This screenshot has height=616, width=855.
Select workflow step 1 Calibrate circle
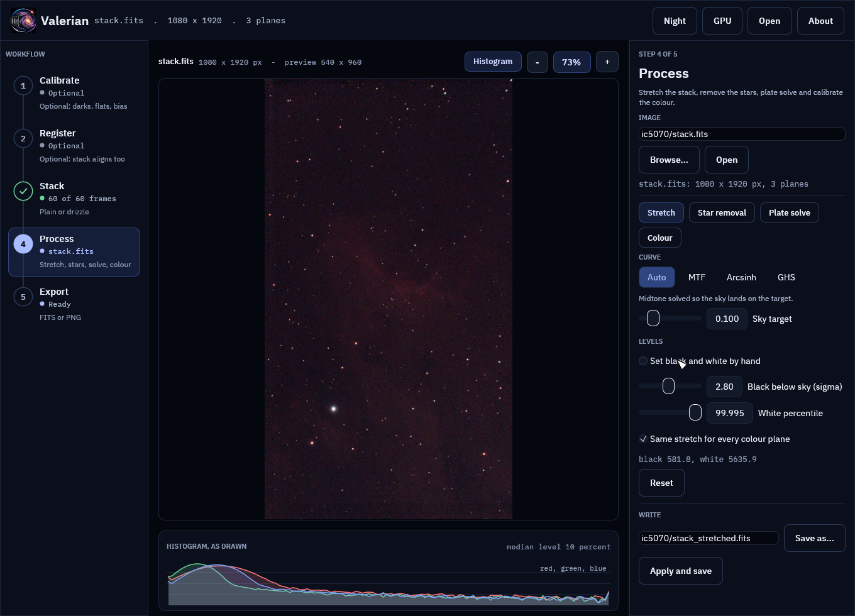click(23, 85)
